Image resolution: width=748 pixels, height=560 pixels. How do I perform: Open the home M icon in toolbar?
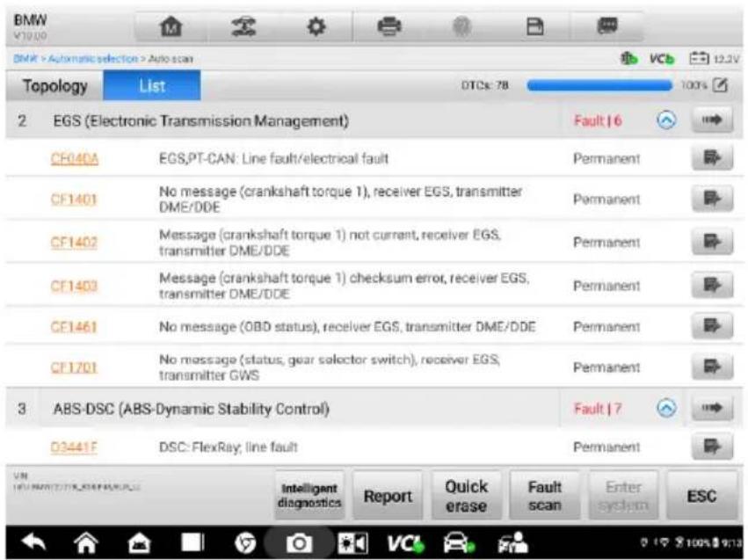pyautogui.click(x=171, y=26)
